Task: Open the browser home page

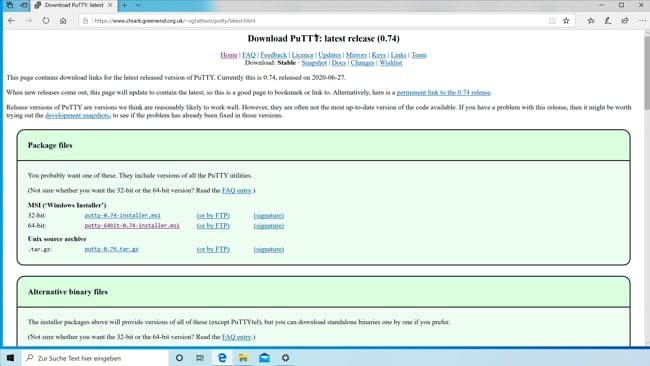Action: point(63,21)
